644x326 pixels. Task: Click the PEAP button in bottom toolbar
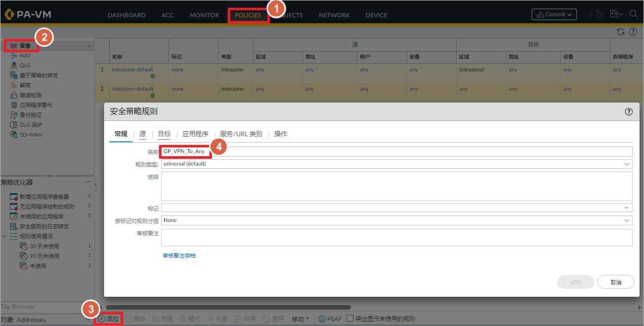coord(330,319)
